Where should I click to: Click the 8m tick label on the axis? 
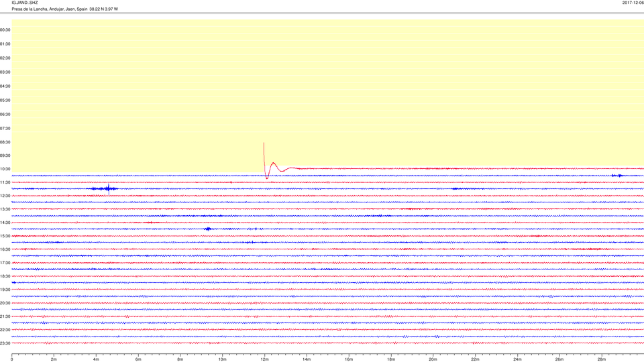[x=180, y=359]
